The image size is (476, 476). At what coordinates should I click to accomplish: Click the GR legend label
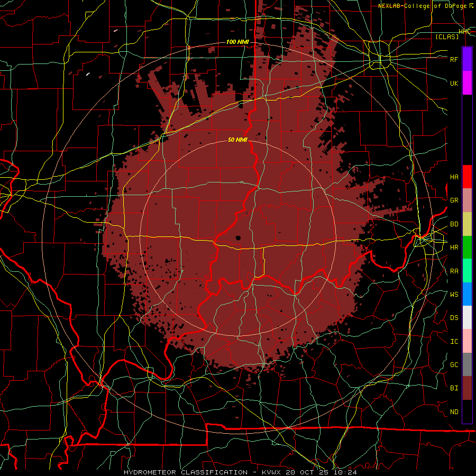point(454,200)
